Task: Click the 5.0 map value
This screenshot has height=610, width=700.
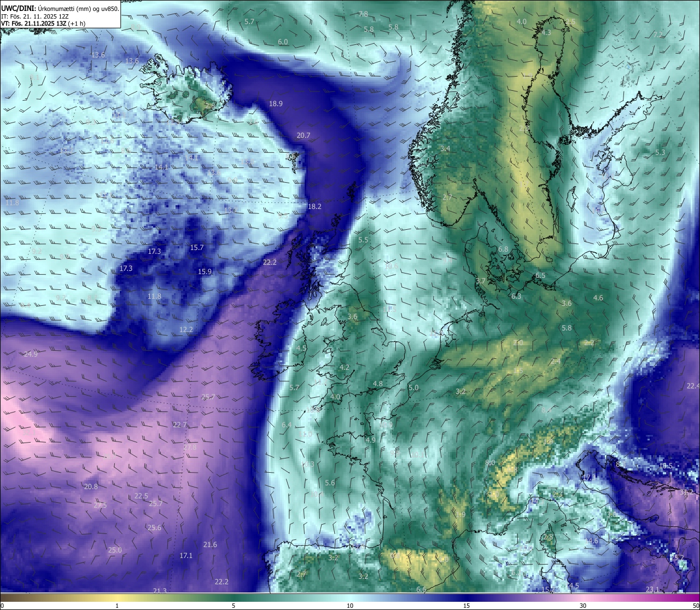Action: tap(413, 387)
